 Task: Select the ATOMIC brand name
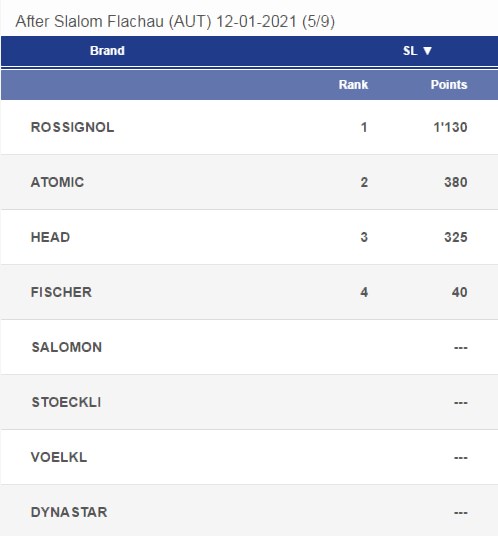pos(57,182)
